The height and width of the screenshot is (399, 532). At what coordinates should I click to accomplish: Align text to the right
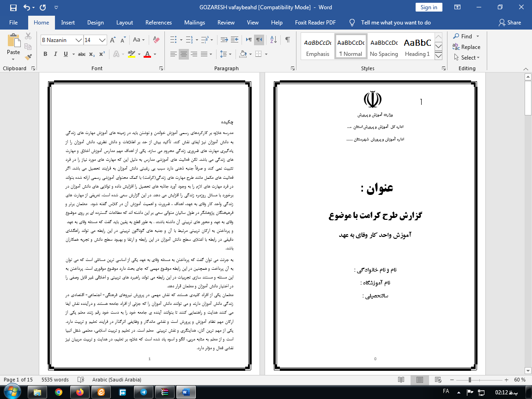[194, 54]
